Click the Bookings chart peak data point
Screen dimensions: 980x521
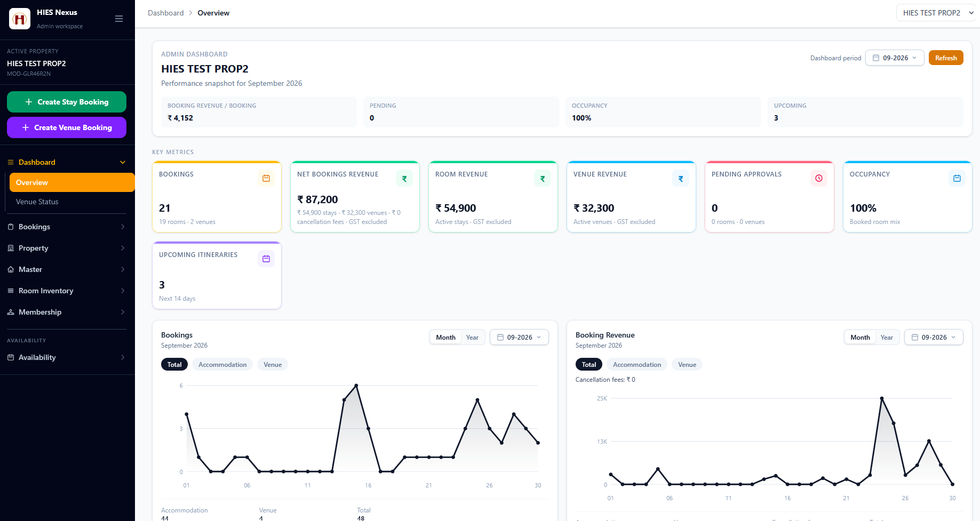[x=356, y=386]
